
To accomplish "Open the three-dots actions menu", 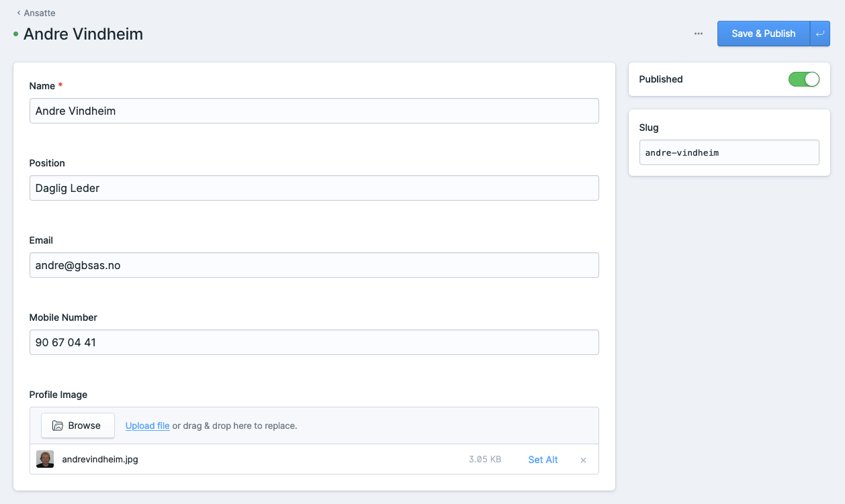I will (699, 34).
